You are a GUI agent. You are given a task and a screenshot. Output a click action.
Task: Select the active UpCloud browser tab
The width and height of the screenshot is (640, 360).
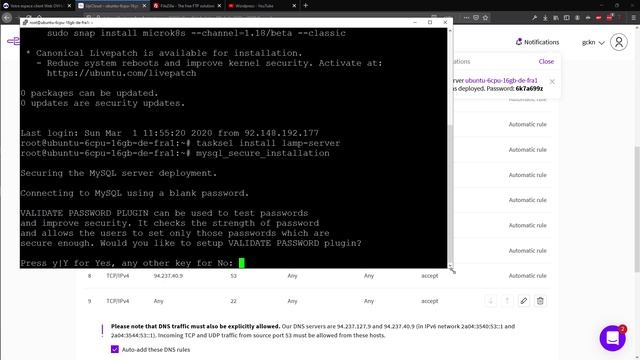(x=112, y=6)
